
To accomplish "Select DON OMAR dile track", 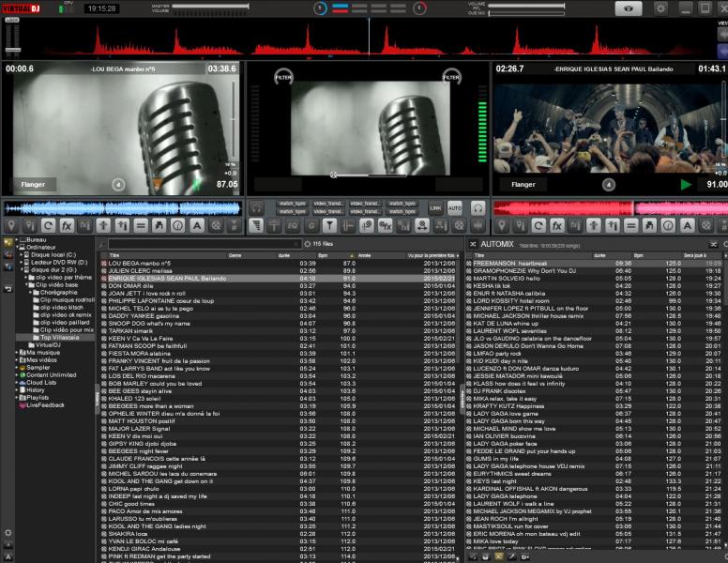I will pos(130,285).
